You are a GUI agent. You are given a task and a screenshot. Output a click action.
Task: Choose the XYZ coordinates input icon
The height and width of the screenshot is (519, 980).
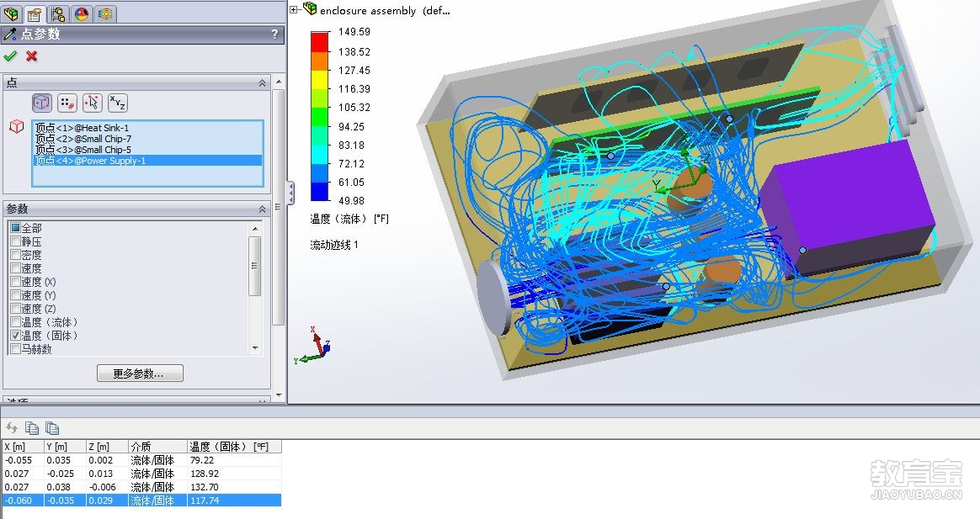pos(118,103)
